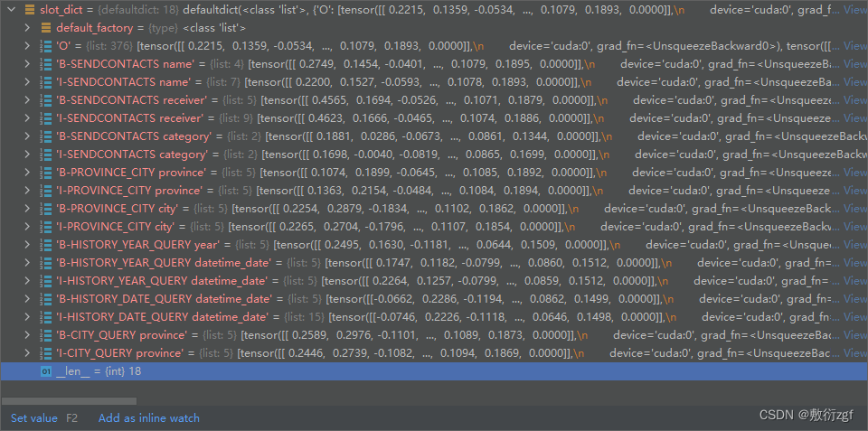Click list icon of 'I-HISTORY_DATE_QUERY datetime_date'
Viewport: 868px width, 431px height.
click(x=46, y=317)
